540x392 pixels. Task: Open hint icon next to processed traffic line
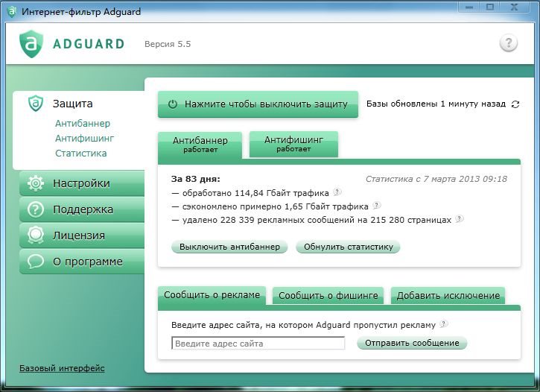337,192
